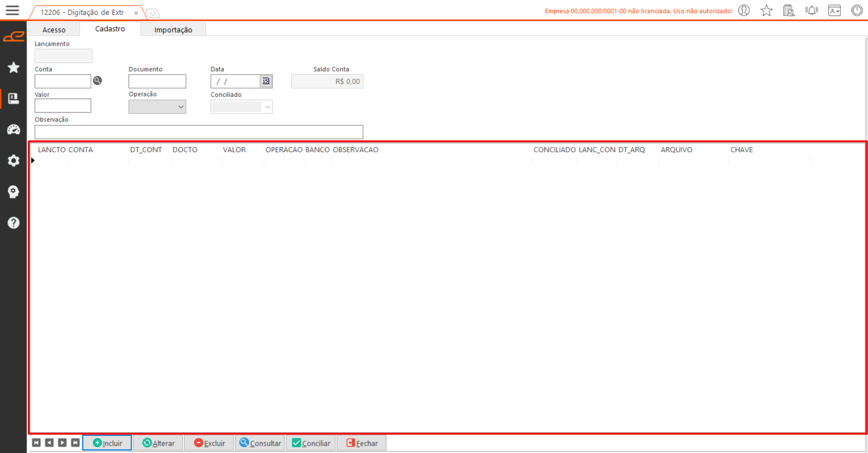This screenshot has height=453, width=868.
Task: Click into the Observação text field
Action: tap(199, 132)
